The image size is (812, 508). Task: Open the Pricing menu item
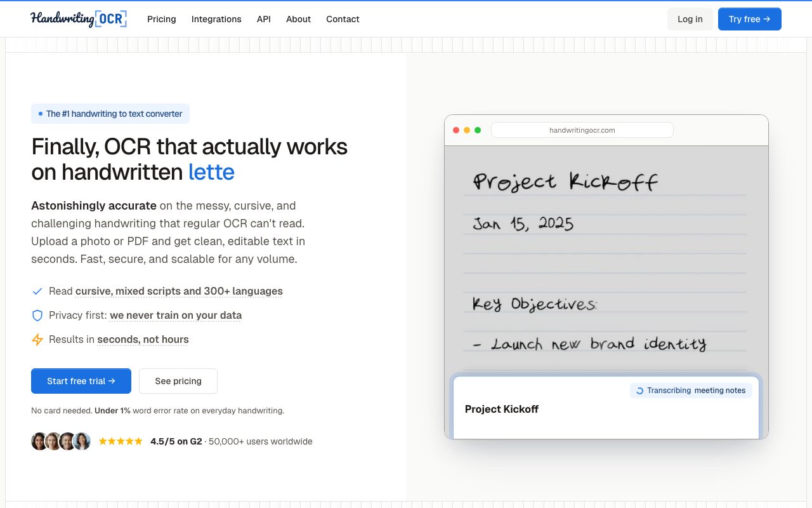tap(162, 19)
